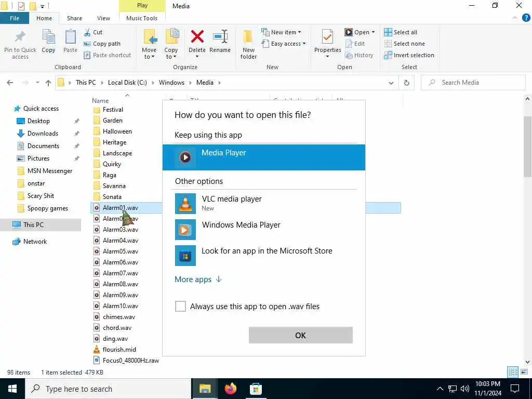Click the taskbar search box
This screenshot has height=399, width=532.
pos(108,389)
